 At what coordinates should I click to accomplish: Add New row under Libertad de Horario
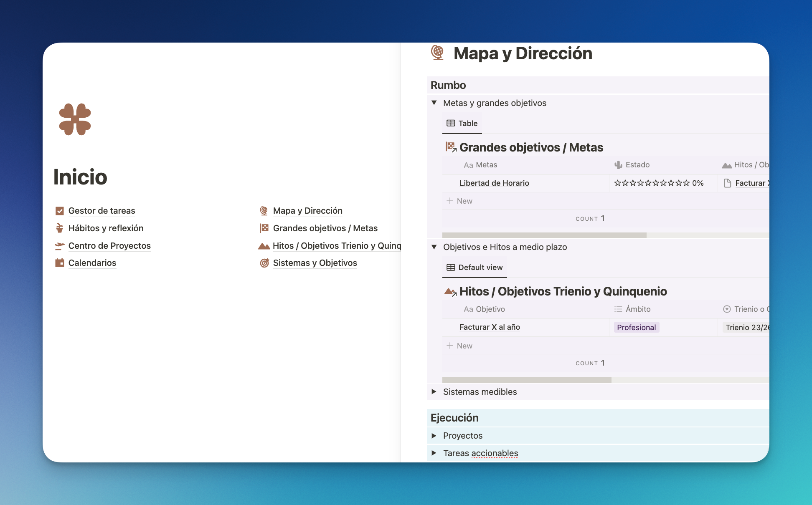(459, 201)
